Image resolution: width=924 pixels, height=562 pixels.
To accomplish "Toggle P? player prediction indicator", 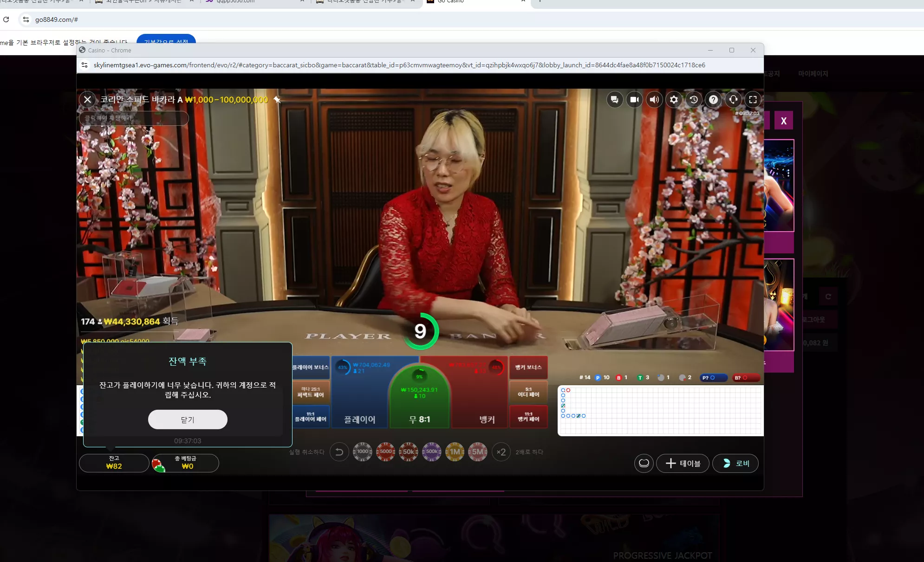I will click(x=713, y=378).
